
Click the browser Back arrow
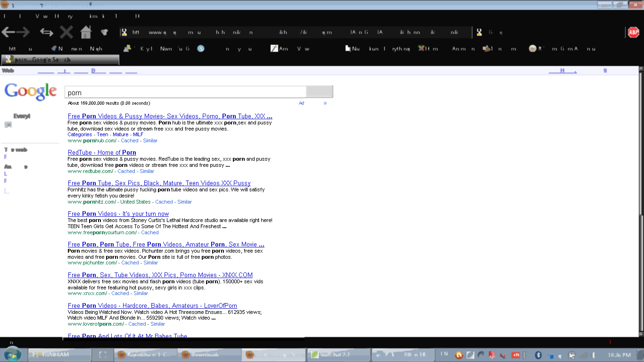click(x=8, y=32)
